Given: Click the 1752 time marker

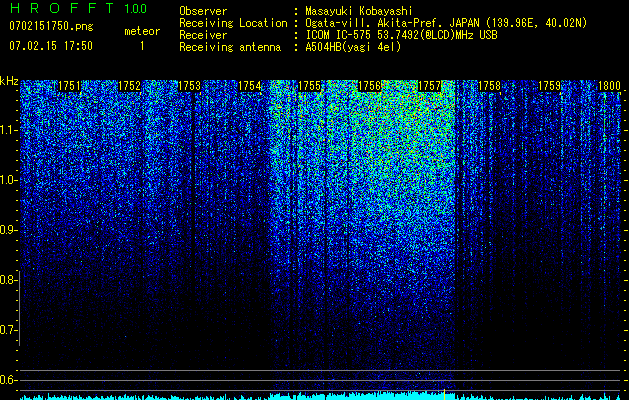Looking at the screenshot, I should click(130, 86).
